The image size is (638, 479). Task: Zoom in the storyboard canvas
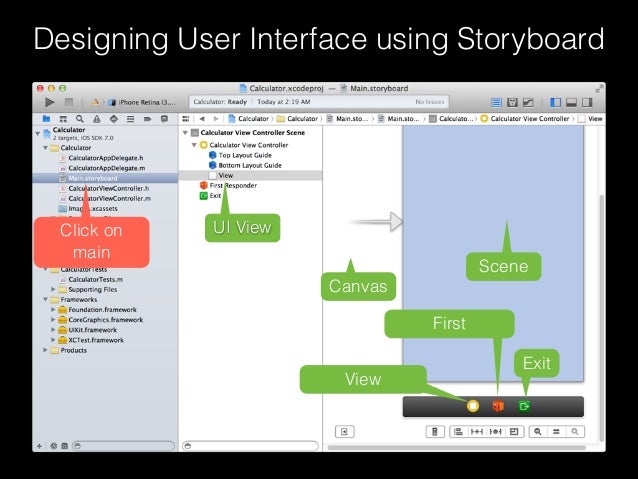coord(575,432)
